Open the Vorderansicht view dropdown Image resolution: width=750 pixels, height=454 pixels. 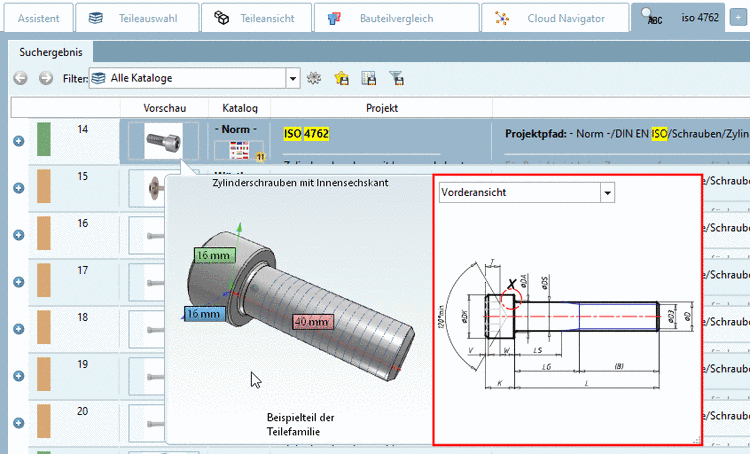click(607, 193)
